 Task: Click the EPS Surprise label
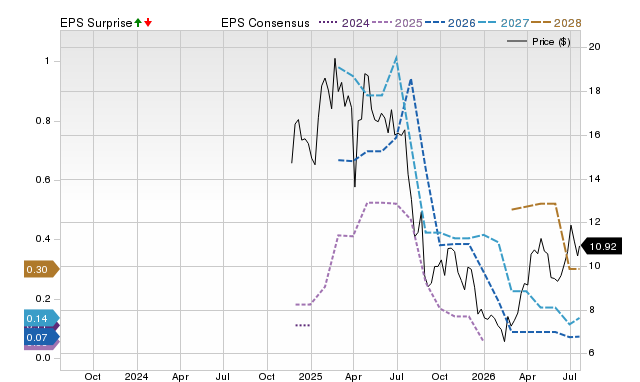(x=96, y=23)
